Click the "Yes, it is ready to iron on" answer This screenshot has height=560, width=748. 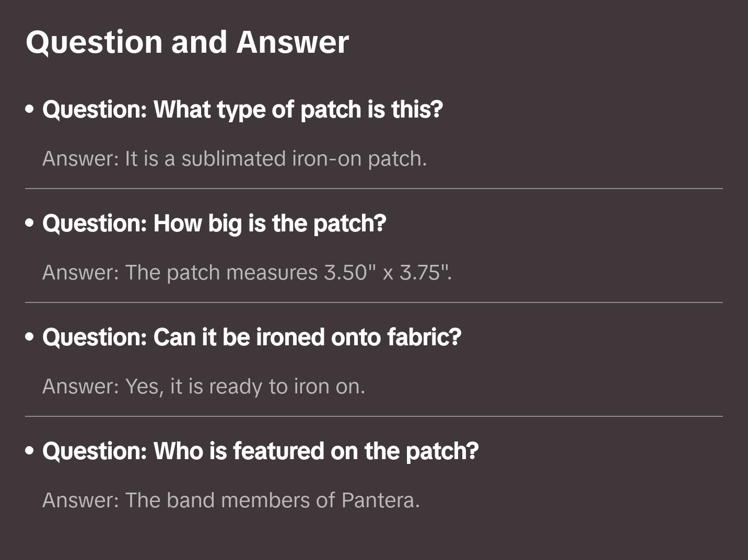(204, 387)
